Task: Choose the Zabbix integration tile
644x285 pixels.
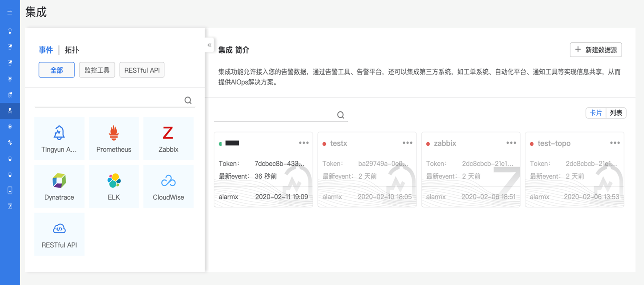Action: pos(168,138)
